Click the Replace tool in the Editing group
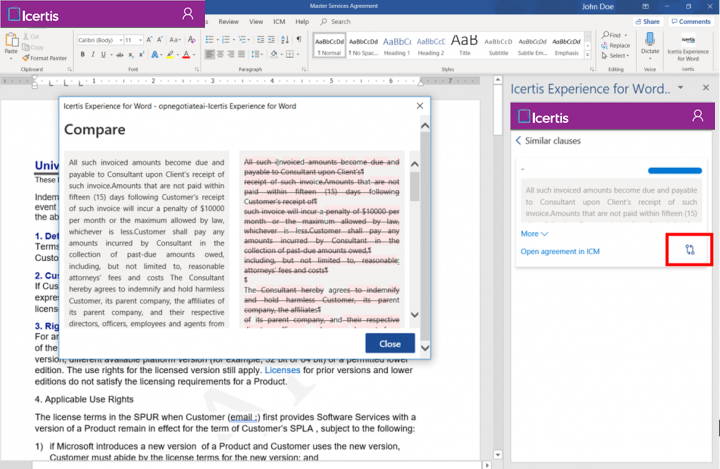This screenshot has height=469, width=720. [x=617, y=45]
